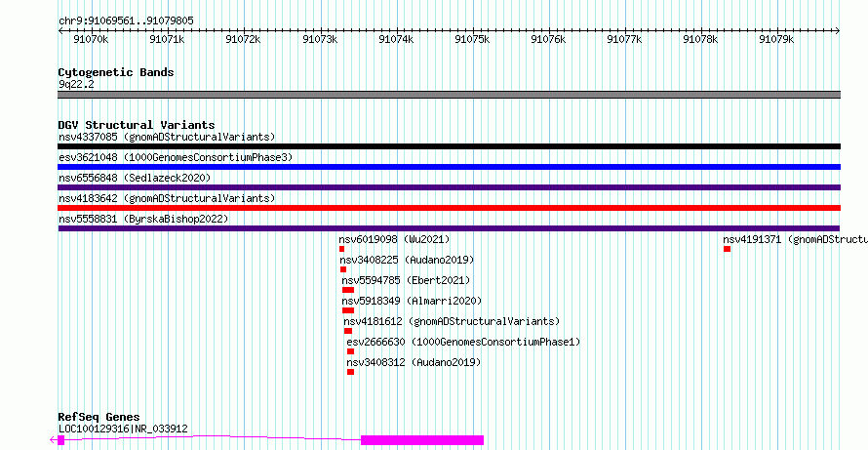Click the 91074k ruler tick label
This screenshot has height=450, width=868.
pos(396,39)
